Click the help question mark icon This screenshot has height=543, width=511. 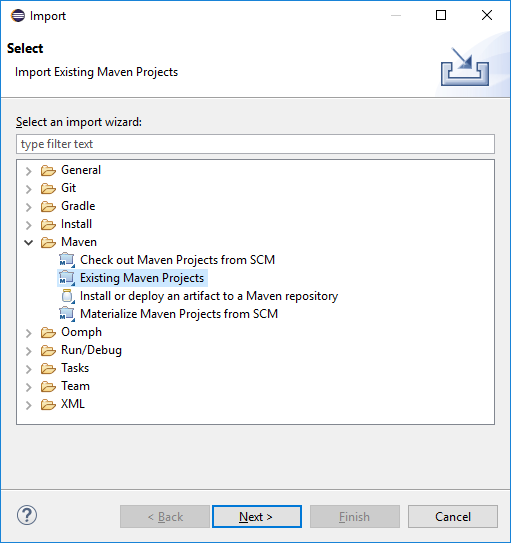27,516
